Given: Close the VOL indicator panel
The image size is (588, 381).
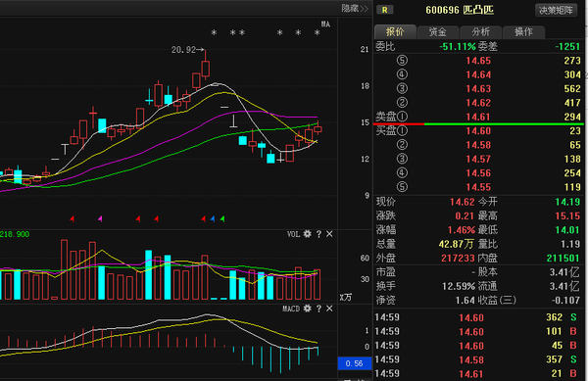Looking at the screenshot, I should pyautogui.click(x=329, y=234).
